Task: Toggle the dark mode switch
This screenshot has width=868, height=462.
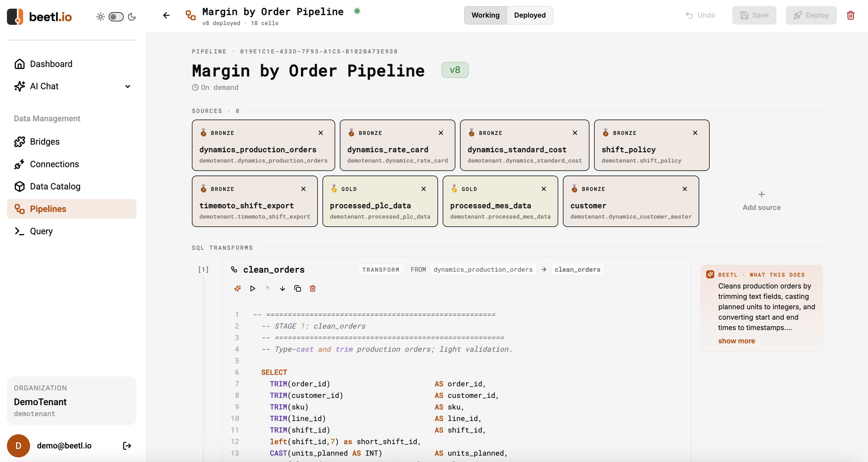Action: [x=116, y=17]
